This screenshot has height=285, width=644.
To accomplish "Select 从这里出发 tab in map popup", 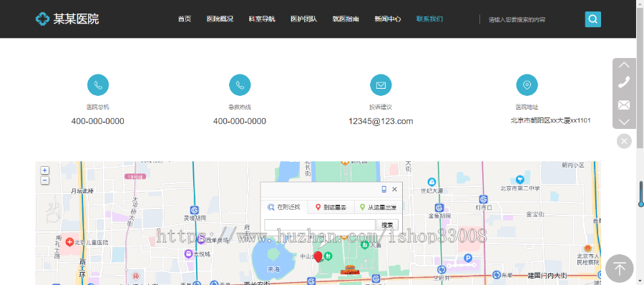I will pyautogui.click(x=378, y=208).
